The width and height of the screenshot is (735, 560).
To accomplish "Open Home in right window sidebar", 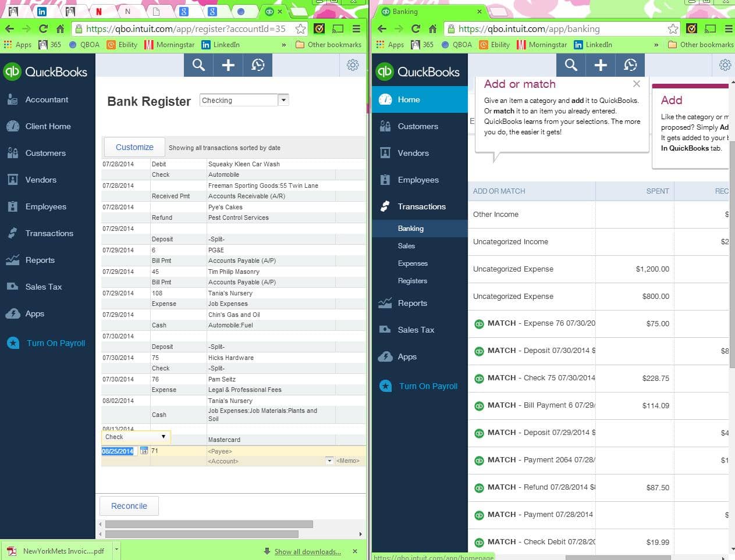I will [420, 99].
